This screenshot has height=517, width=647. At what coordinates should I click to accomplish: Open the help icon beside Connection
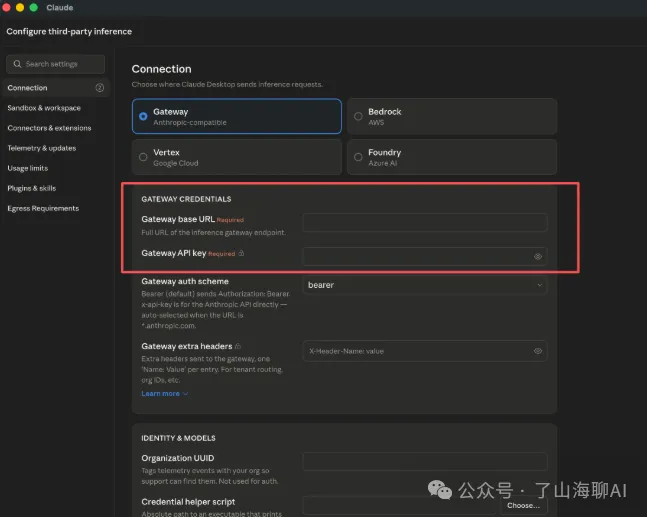pyautogui.click(x=99, y=87)
